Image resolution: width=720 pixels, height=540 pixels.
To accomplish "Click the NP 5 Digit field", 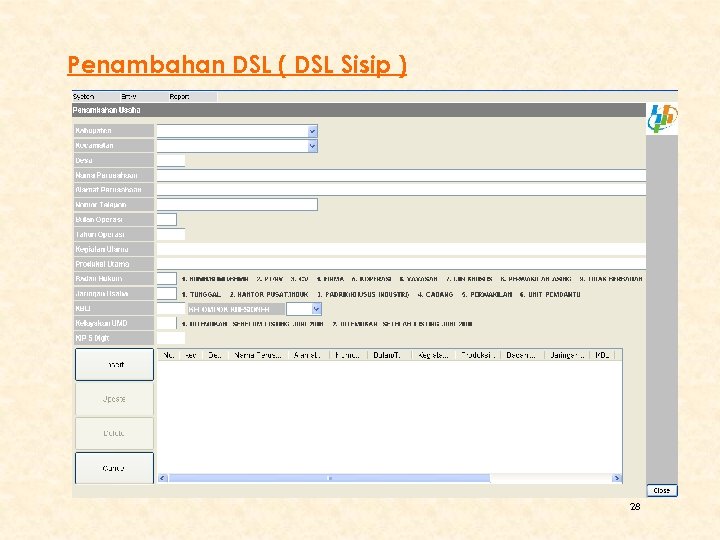I will tap(171, 338).
